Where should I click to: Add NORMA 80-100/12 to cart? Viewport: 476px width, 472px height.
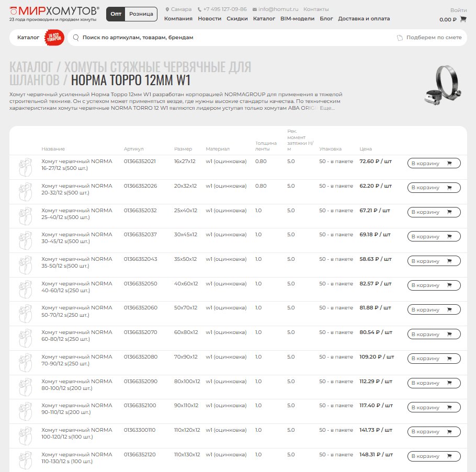(x=434, y=383)
